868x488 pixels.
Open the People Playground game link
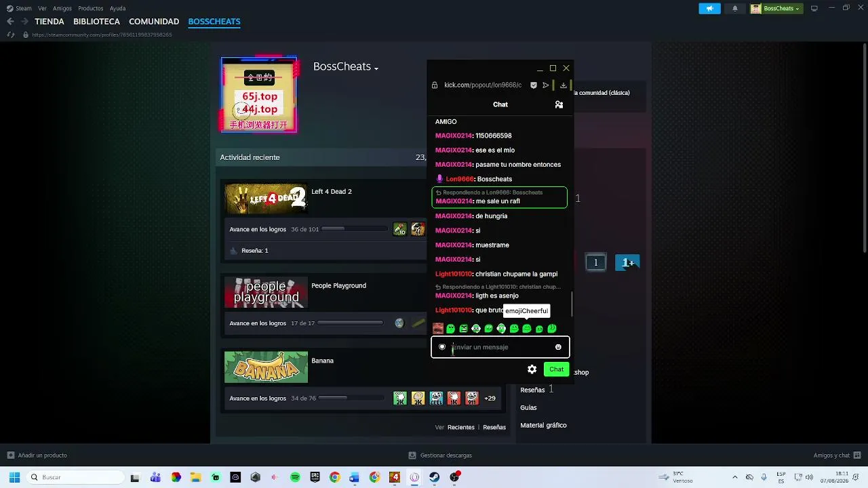pyautogui.click(x=338, y=285)
